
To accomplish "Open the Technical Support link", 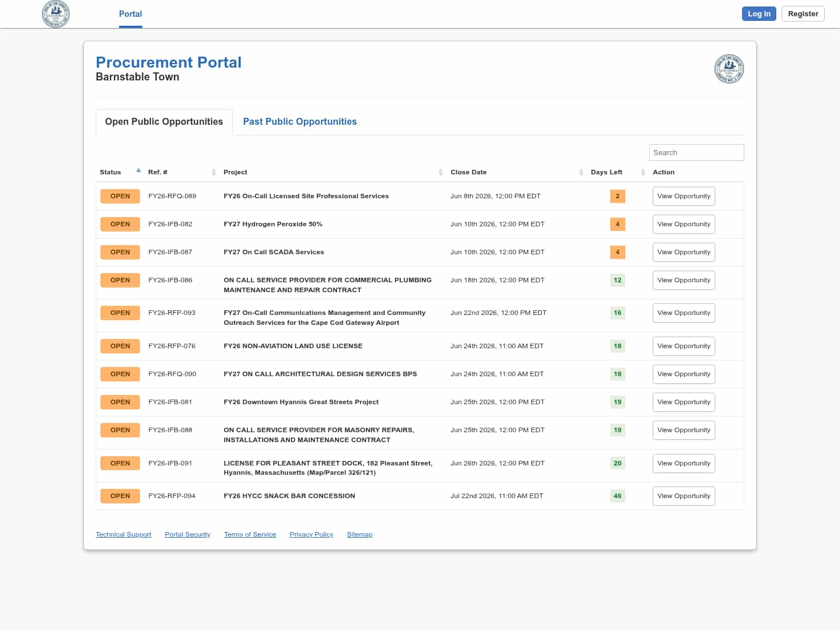I will click(x=123, y=534).
